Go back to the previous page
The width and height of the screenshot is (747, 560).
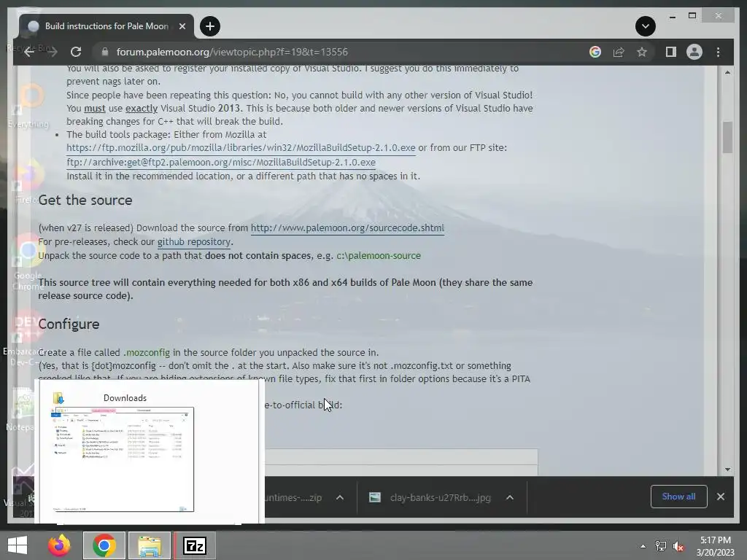point(29,52)
